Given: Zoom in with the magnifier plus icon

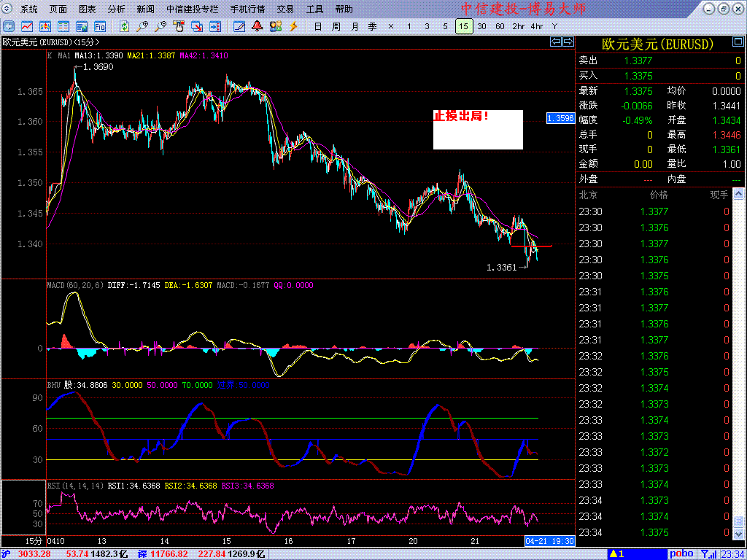Looking at the screenshot, I should [x=142, y=26].
